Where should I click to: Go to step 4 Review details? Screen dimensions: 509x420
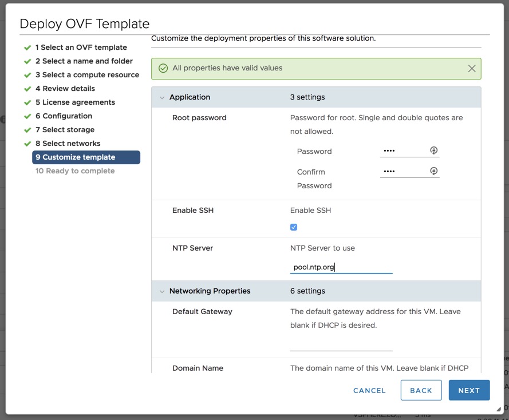tap(65, 89)
